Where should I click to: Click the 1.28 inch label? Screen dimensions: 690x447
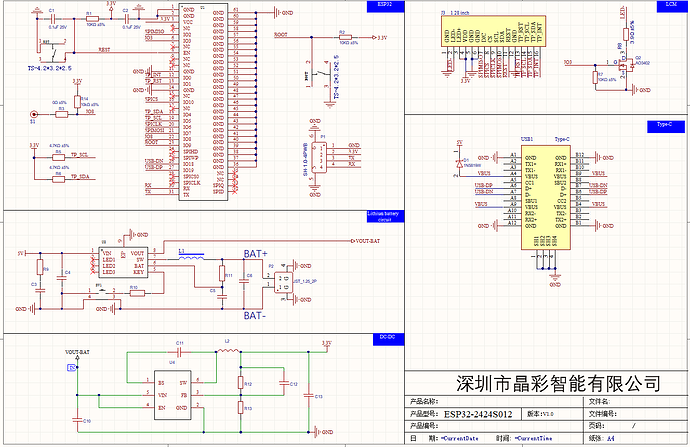click(460, 13)
